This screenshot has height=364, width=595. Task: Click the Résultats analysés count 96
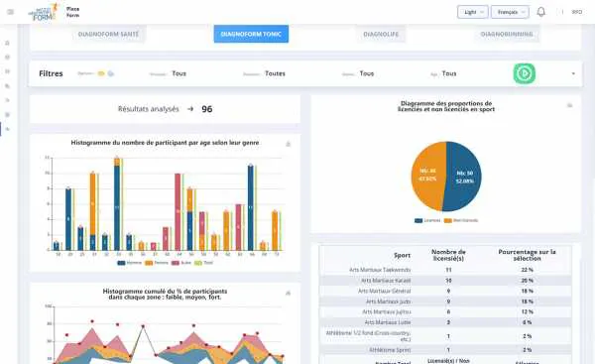click(207, 109)
